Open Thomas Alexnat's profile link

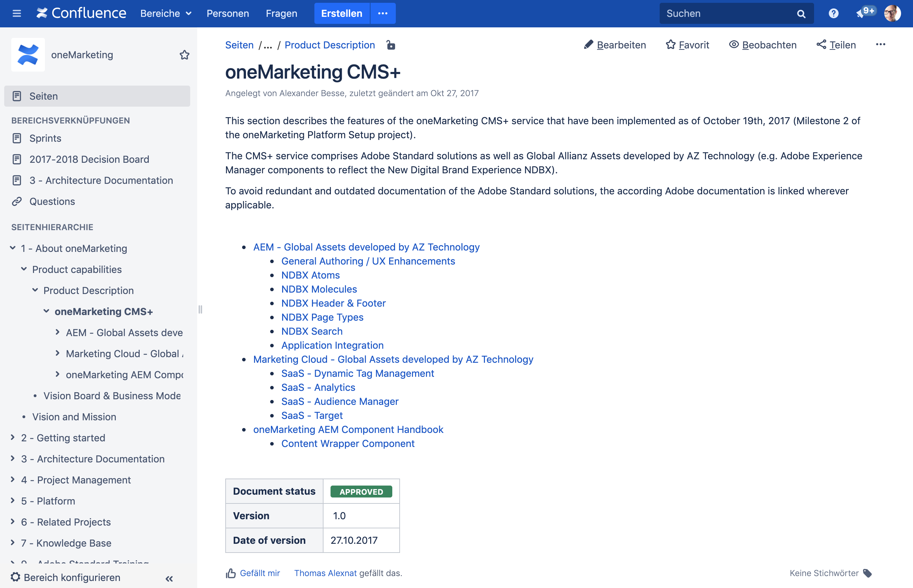coord(325,573)
